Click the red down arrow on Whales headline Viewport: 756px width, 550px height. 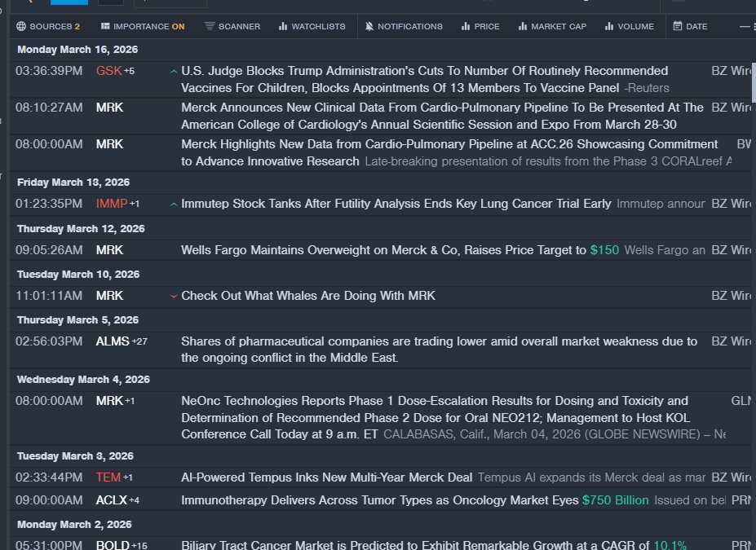173,296
